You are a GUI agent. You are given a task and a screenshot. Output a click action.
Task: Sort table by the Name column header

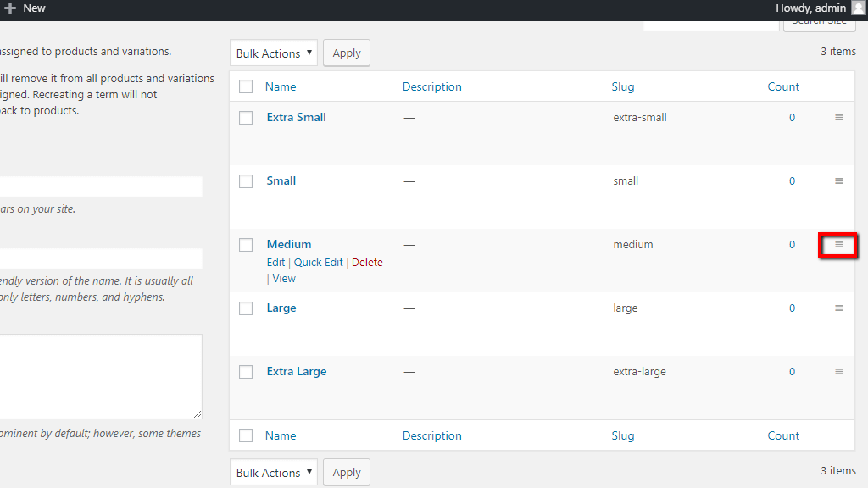point(281,86)
